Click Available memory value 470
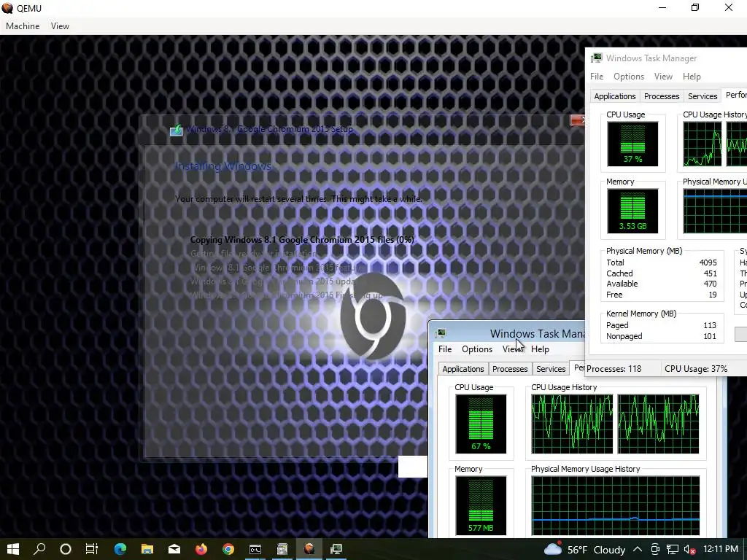Viewport: 747px width, 560px height. (x=711, y=284)
